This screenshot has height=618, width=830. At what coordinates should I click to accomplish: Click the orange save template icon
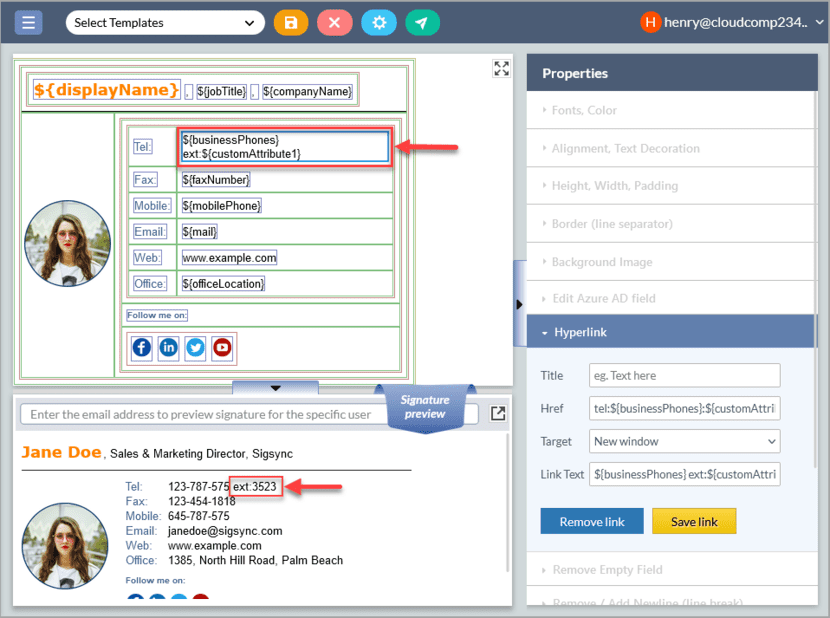291,23
